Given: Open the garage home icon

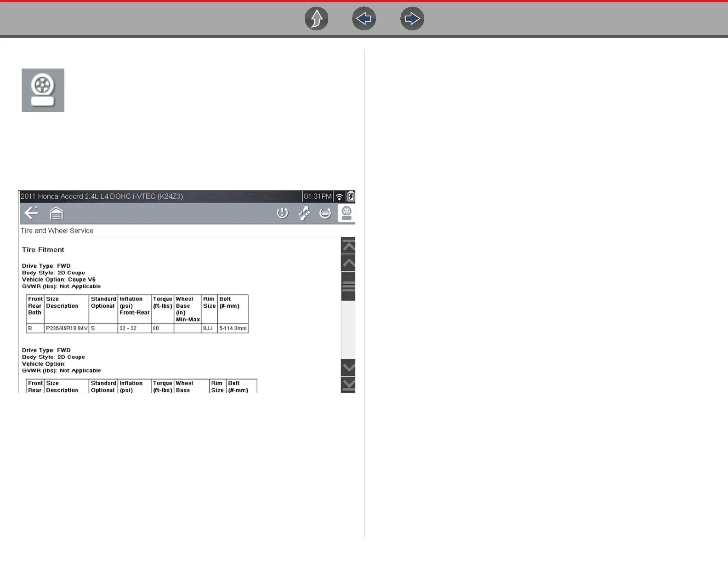Looking at the screenshot, I should pos(56,213).
